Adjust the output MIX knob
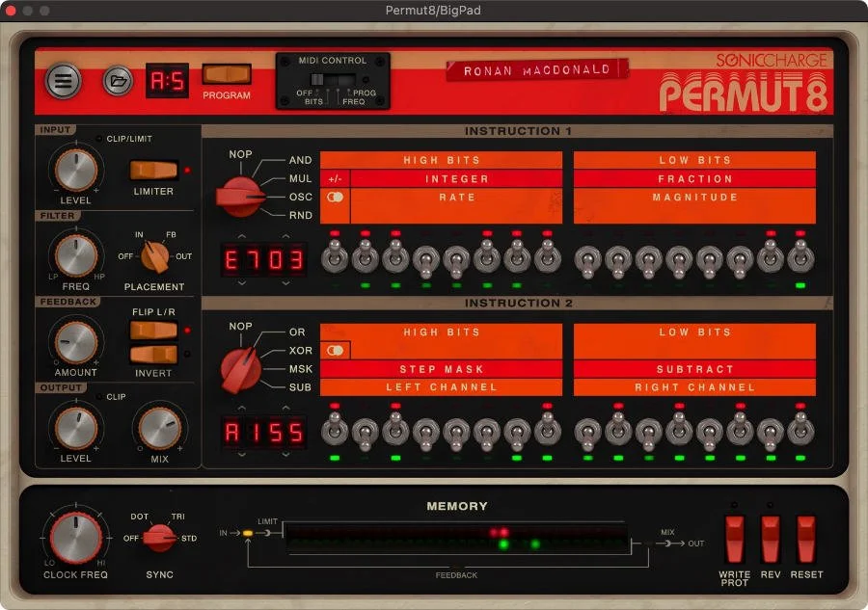The image size is (868, 610). click(x=159, y=428)
